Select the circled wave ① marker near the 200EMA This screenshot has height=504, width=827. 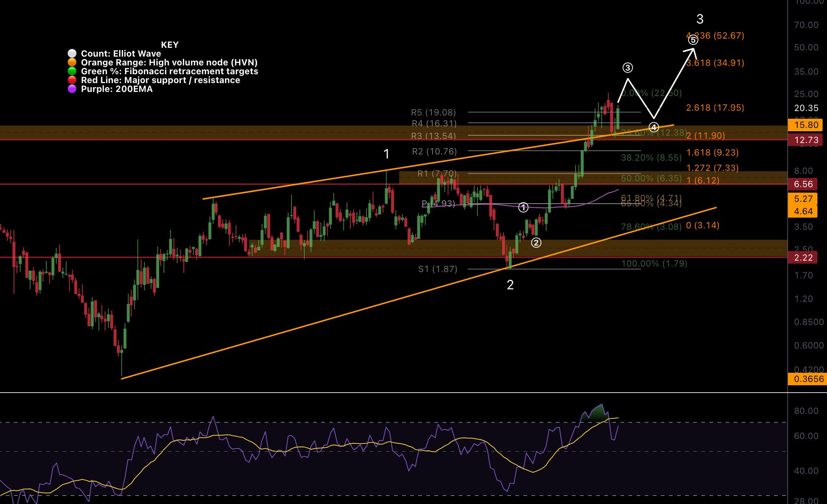click(x=524, y=207)
